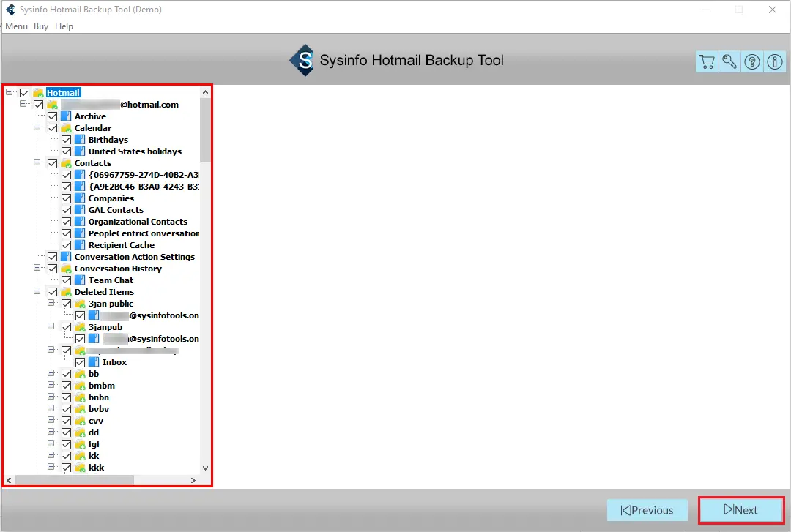This screenshot has height=532, width=791.
Task: Open the help question mark icon
Action: click(752, 61)
